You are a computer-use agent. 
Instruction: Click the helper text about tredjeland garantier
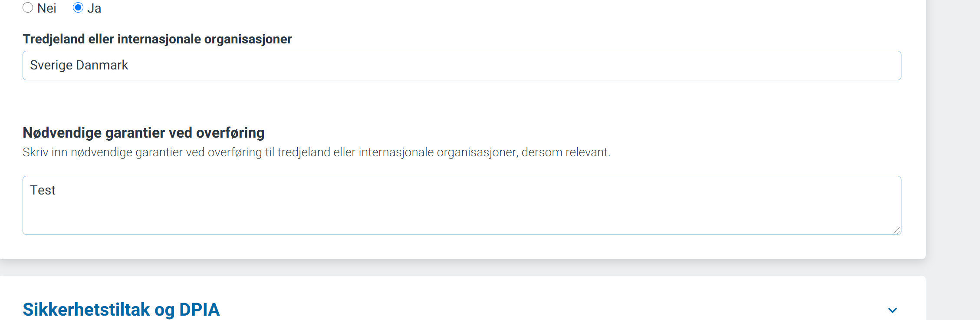coord(316,152)
